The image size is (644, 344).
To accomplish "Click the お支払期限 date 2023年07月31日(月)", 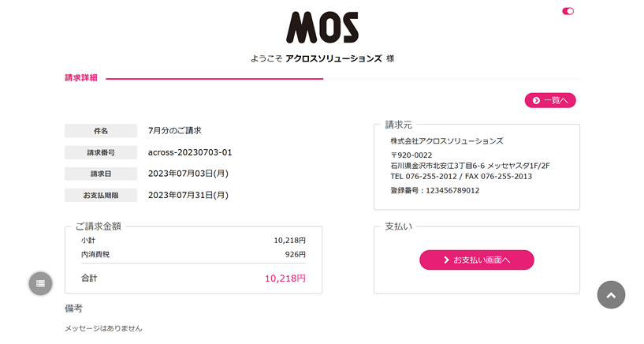I will pos(188,195).
